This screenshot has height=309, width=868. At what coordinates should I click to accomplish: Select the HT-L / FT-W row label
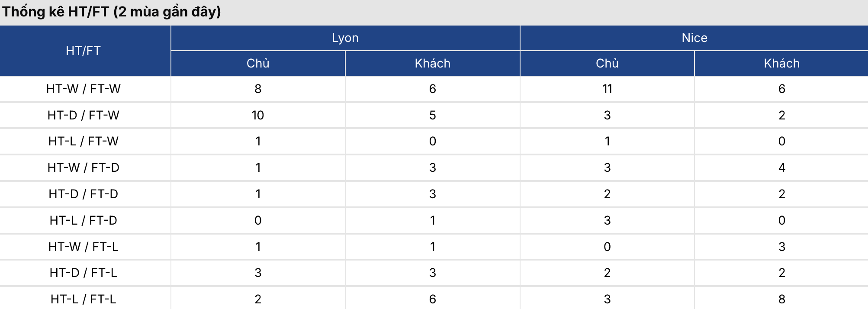83,141
